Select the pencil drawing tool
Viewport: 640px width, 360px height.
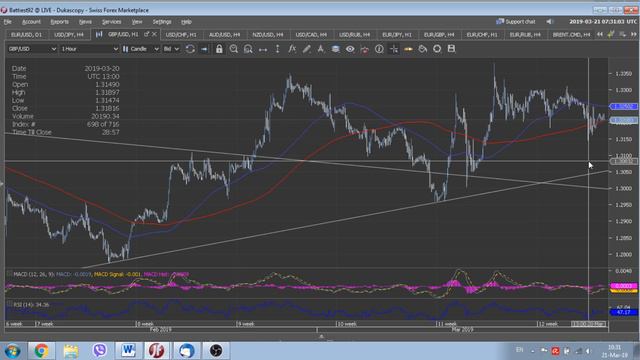307,49
